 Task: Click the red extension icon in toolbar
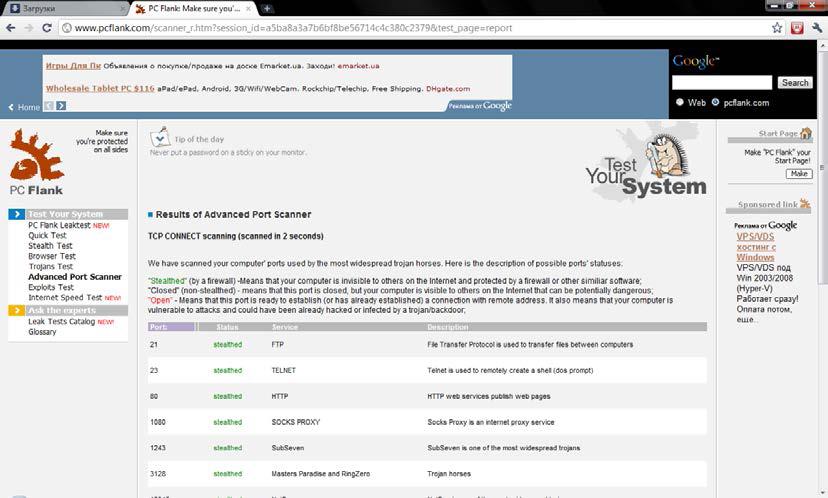click(797, 28)
